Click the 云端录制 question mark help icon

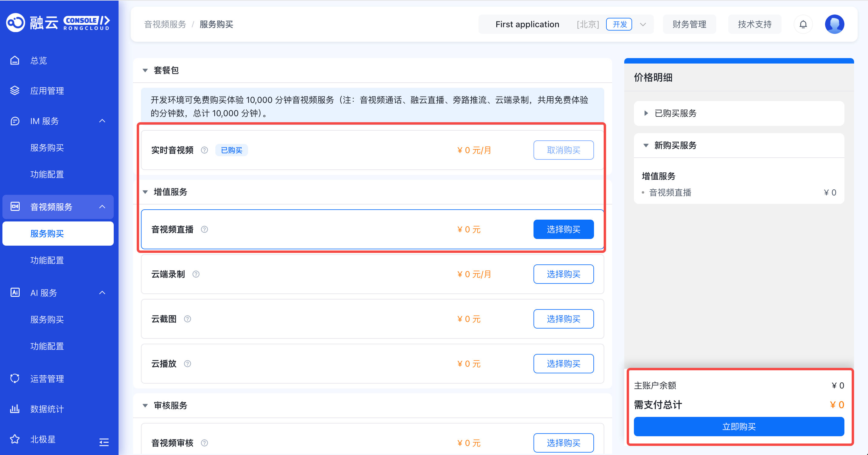coord(196,274)
